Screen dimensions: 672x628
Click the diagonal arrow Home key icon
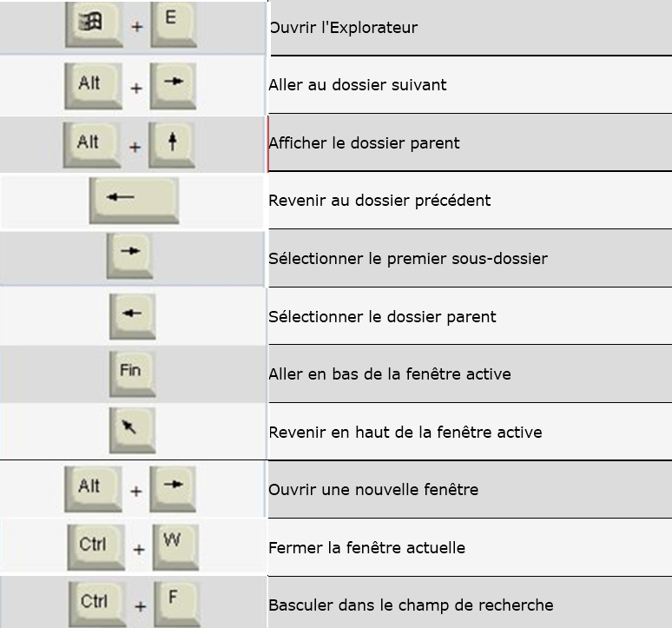click(x=133, y=430)
